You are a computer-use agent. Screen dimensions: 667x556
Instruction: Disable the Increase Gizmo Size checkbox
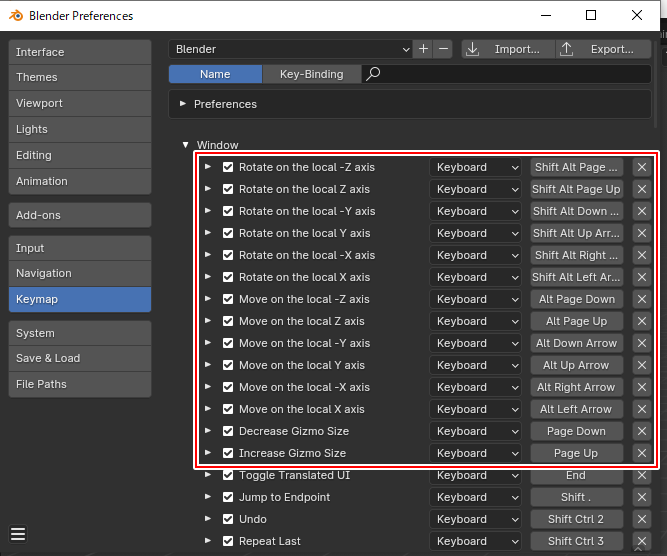click(x=228, y=453)
